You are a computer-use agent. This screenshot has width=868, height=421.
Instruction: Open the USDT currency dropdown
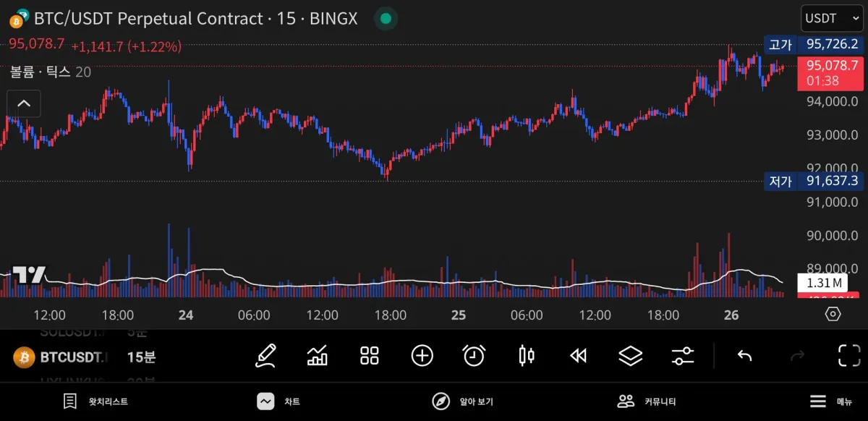click(830, 18)
